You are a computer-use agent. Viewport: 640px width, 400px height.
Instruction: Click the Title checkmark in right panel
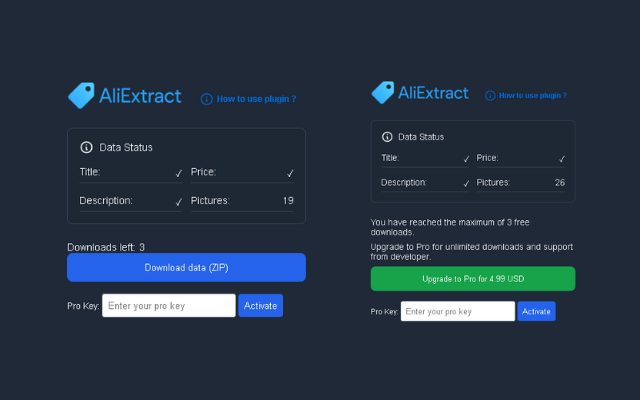pos(466,159)
